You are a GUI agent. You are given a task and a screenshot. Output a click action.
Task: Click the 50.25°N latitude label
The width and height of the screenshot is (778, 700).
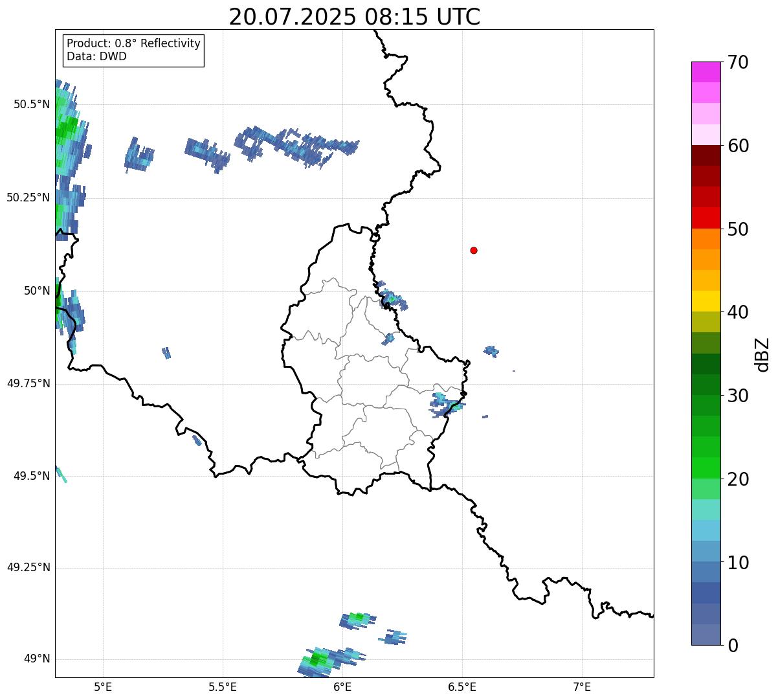tap(28, 198)
